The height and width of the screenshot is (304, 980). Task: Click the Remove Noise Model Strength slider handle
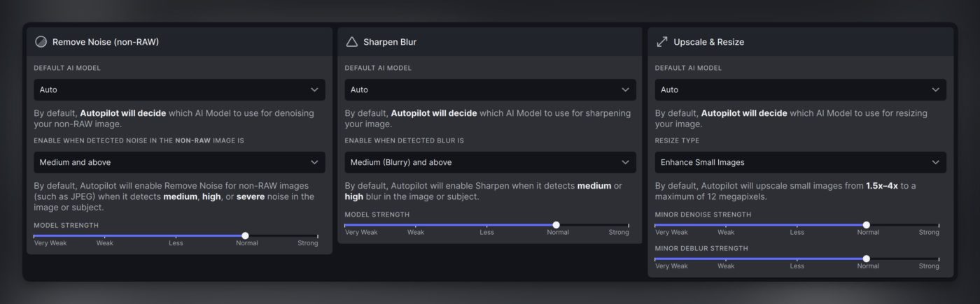(245, 236)
